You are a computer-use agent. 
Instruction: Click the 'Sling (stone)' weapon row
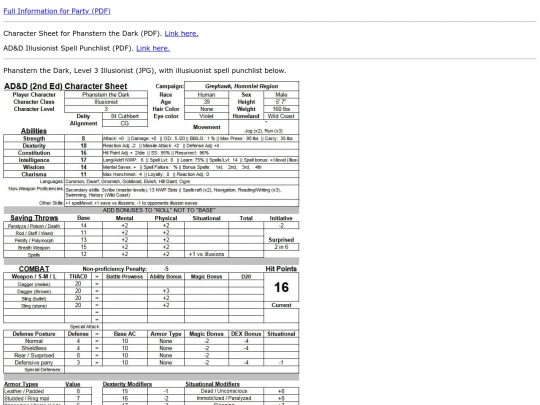134,305
